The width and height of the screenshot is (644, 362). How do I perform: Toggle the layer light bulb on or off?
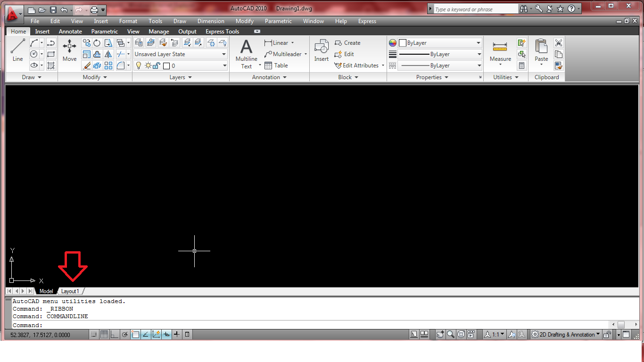(x=138, y=65)
